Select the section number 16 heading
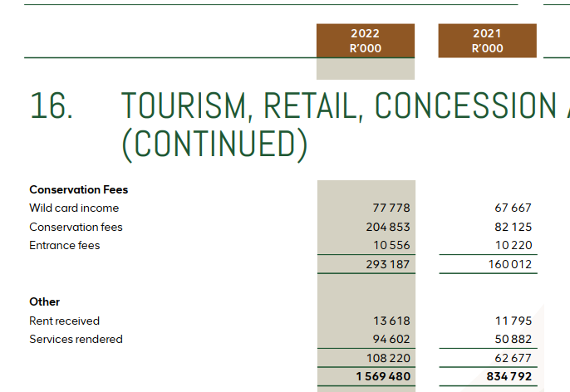 51,106
